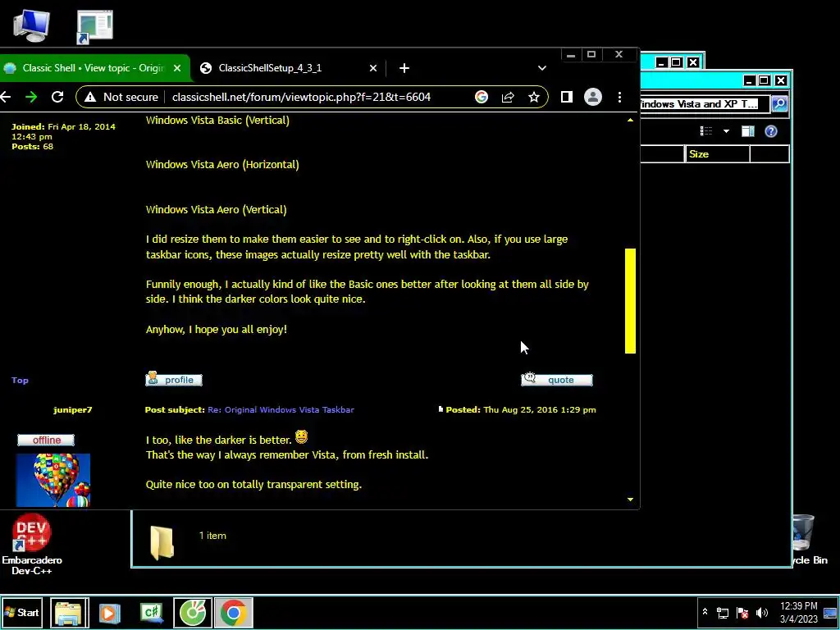Open Chrome's three-dot menu

[620, 97]
